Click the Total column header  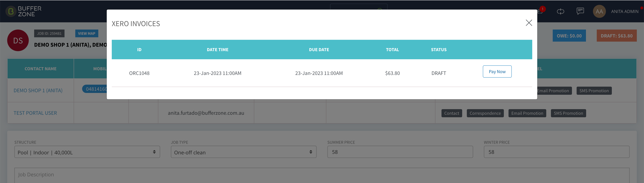coord(392,50)
